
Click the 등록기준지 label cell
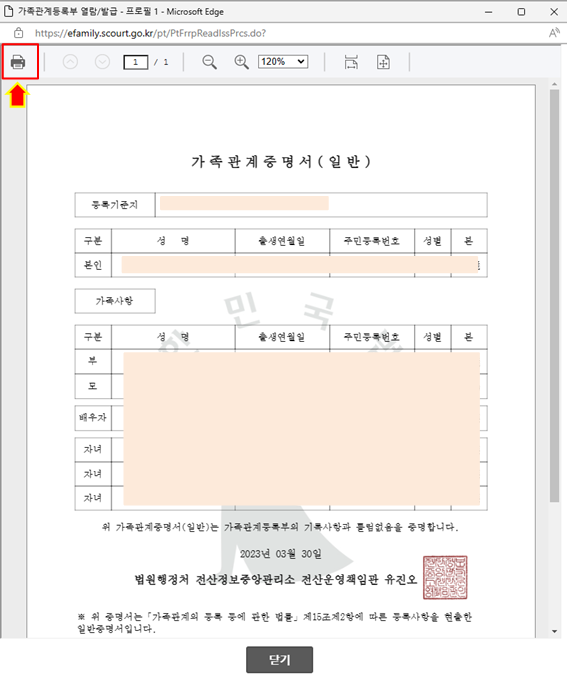point(115,205)
